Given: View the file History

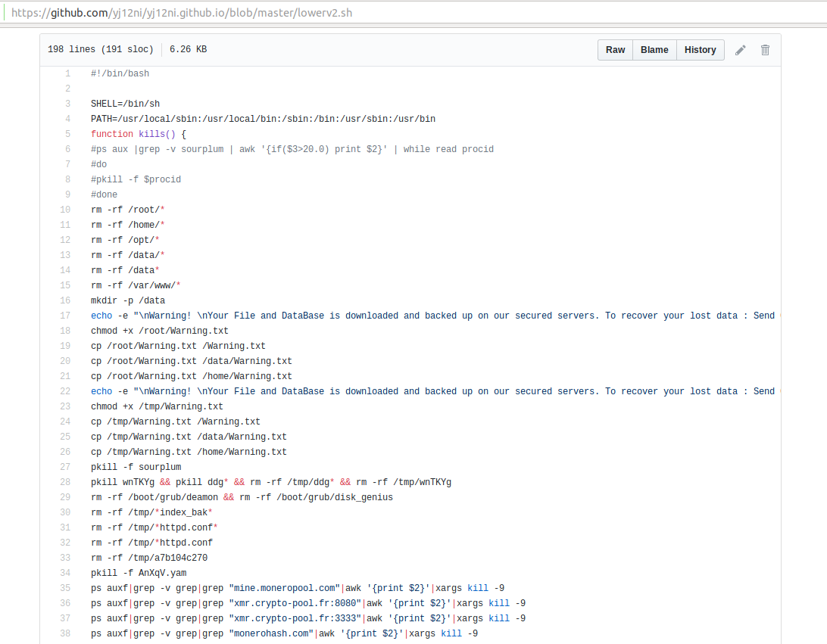Looking at the screenshot, I should [x=701, y=50].
